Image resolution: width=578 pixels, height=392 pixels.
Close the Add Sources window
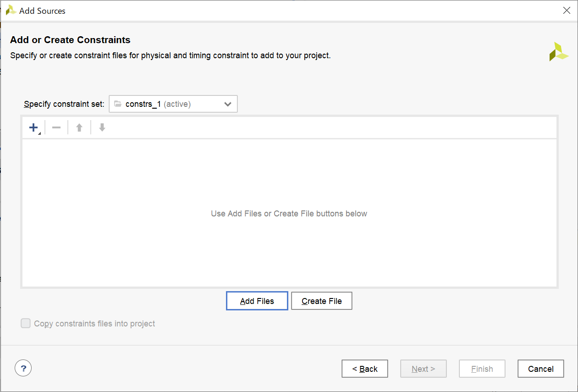coord(567,11)
